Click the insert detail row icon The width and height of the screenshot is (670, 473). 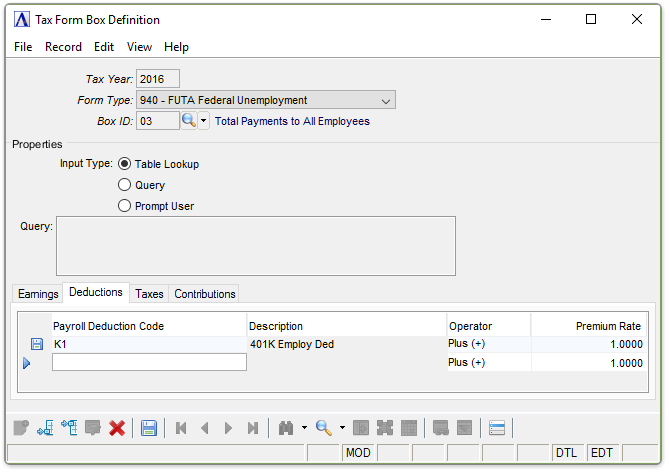click(x=45, y=428)
